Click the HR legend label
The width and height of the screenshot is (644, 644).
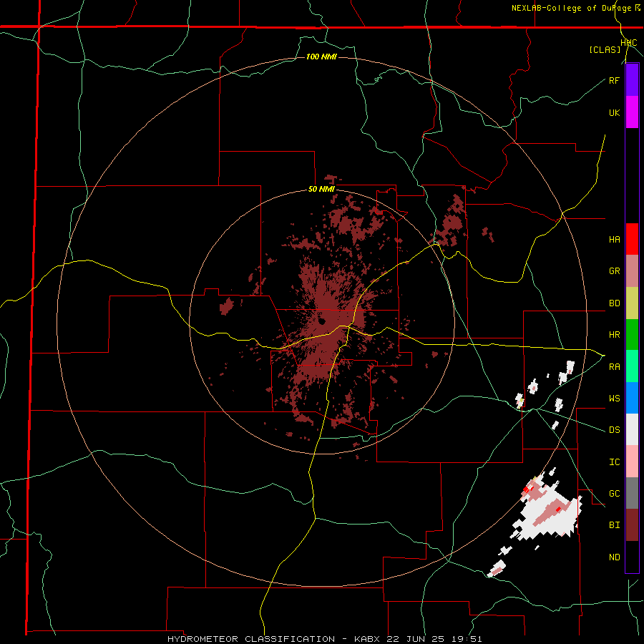click(x=614, y=335)
